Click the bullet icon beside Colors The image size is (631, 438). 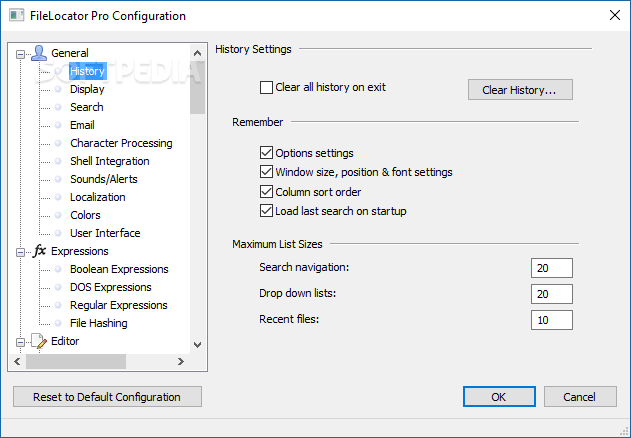pos(58,215)
